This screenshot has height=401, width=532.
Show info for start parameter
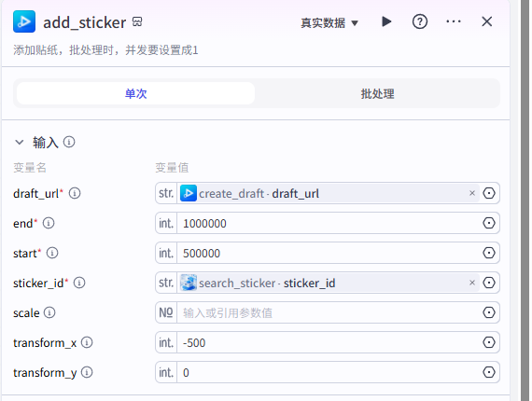click(52, 253)
